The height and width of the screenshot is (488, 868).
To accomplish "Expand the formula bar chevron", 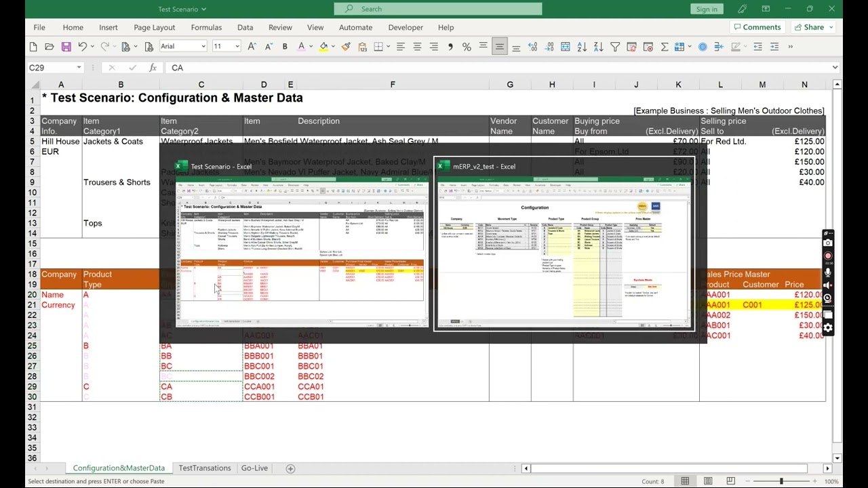I will (x=835, y=68).
